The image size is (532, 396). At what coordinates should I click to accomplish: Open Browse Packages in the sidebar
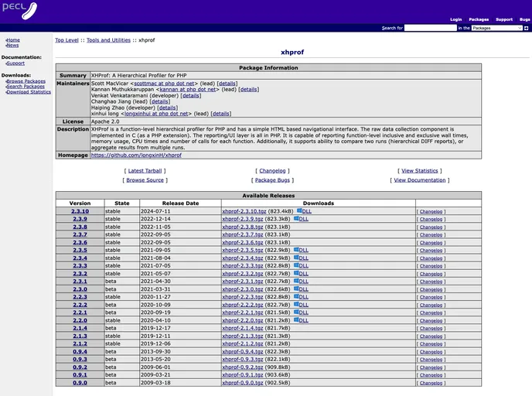tap(26, 81)
